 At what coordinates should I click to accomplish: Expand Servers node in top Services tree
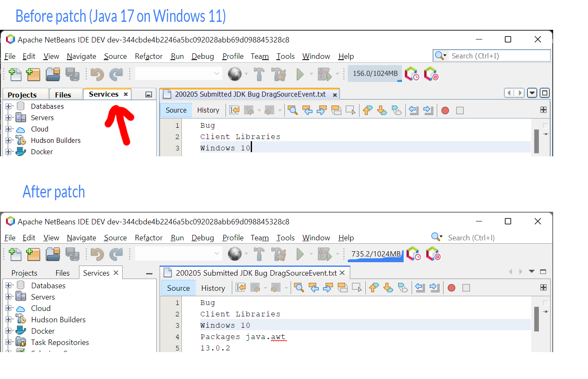(x=8, y=118)
